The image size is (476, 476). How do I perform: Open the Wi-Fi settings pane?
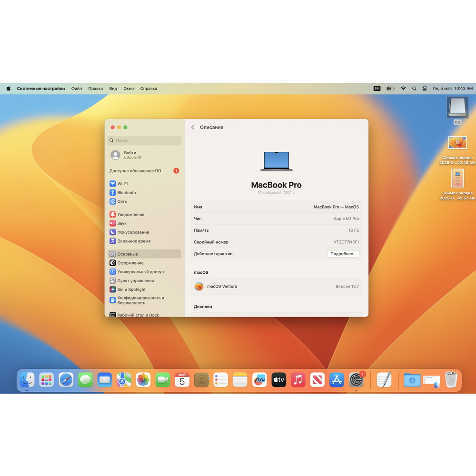144,184
